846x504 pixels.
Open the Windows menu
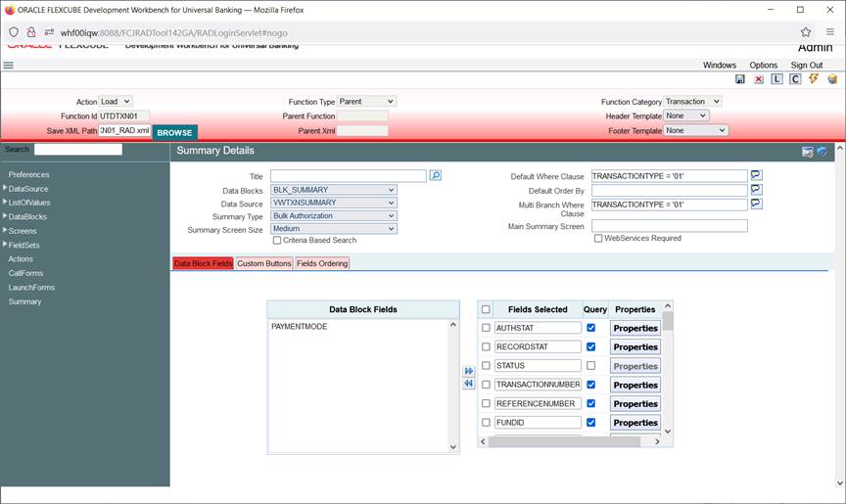tap(720, 66)
